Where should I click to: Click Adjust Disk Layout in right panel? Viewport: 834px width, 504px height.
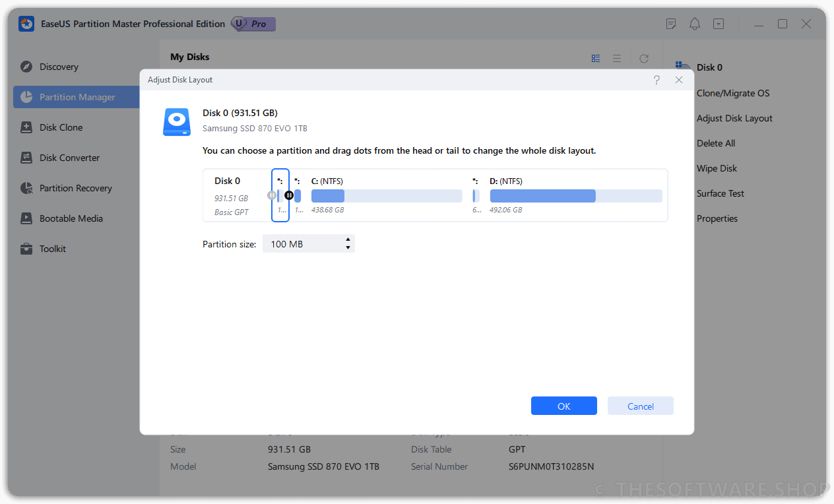pos(734,118)
